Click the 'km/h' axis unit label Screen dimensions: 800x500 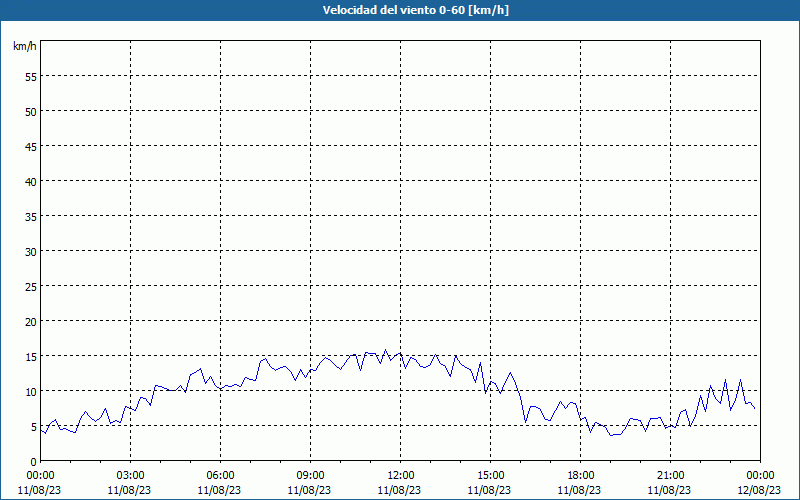(x=24, y=46)
